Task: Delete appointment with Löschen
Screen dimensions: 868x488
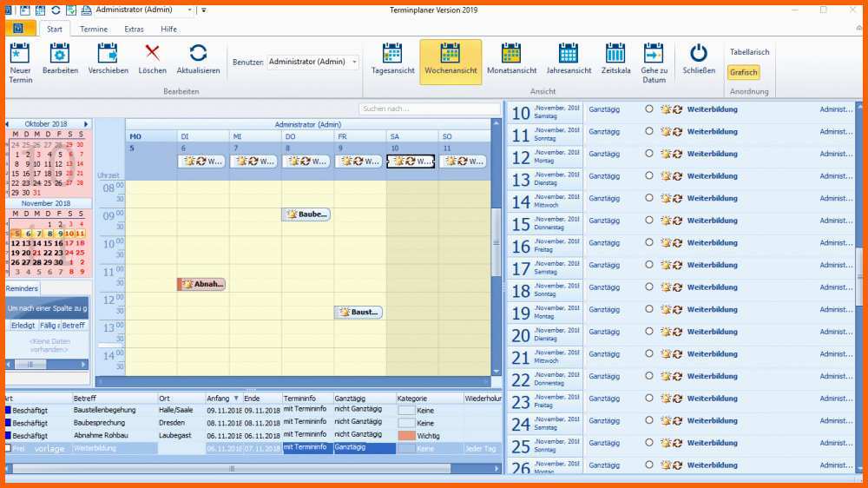Action: coord(152,58)
